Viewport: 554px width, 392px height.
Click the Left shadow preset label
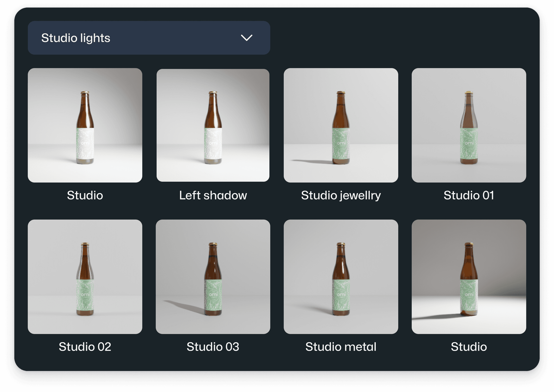[213, 195]
